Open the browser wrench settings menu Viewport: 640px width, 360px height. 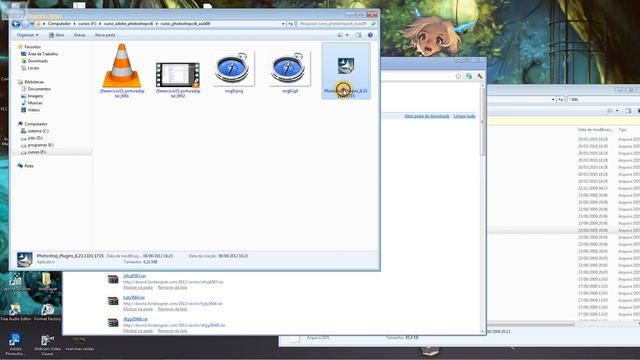480,76
